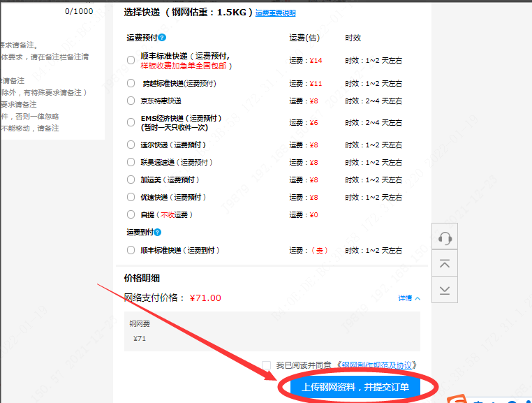Image resolution: width=532 pixels, height=403 pixels.
Task: Open the 运费重要说明 link
Action: coord(275,13)
